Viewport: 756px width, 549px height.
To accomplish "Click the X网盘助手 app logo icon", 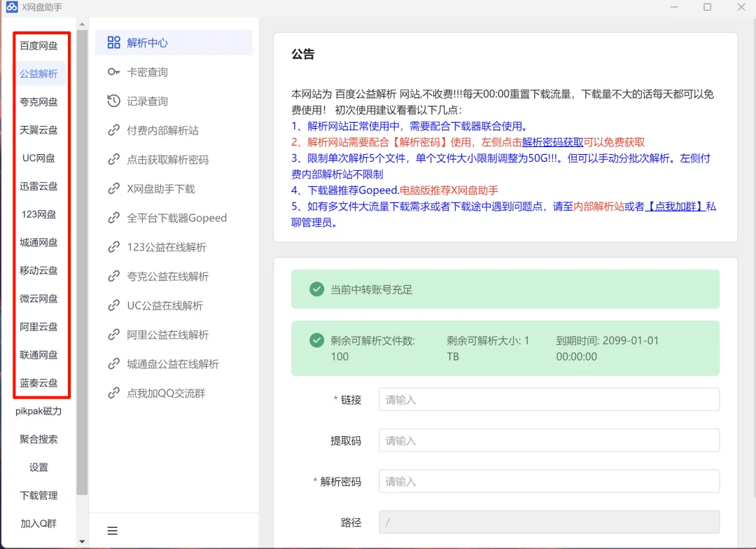I will coord(12,7).
